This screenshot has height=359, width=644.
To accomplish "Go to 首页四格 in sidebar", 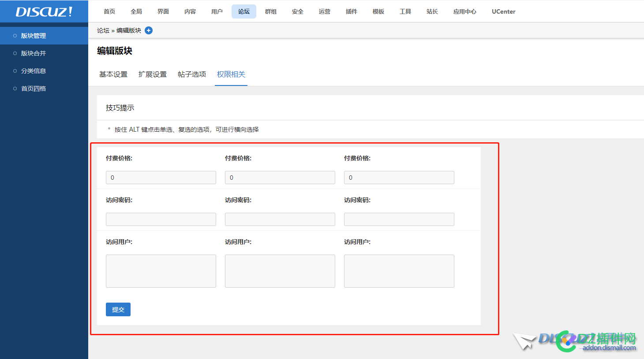I will (x=44, y=89).
